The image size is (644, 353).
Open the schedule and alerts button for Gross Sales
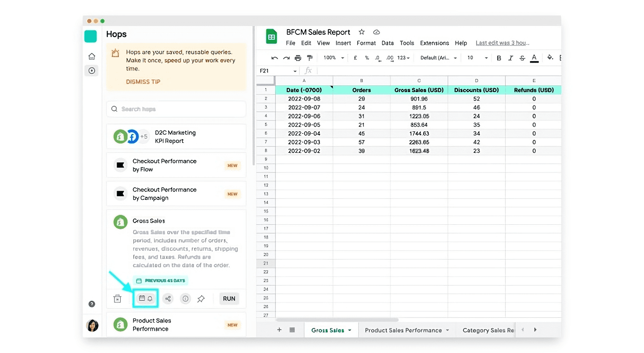click(146, 298)
